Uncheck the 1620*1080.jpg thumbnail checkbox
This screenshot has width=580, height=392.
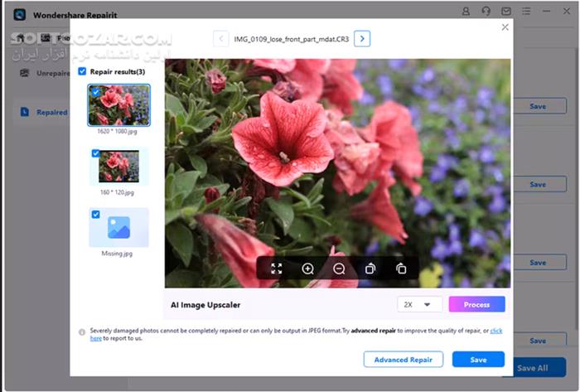pos(95,92)
